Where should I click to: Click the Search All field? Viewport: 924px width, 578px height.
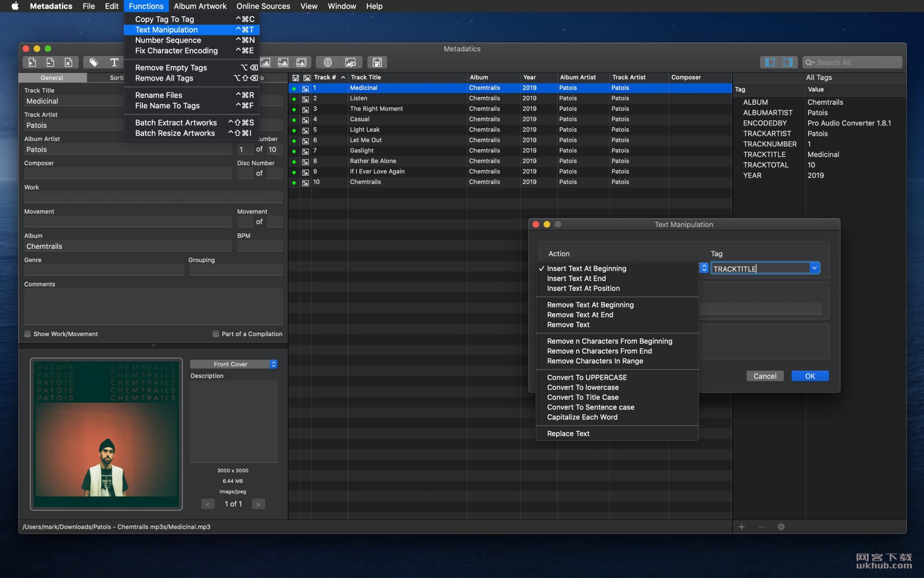(852, 62)
